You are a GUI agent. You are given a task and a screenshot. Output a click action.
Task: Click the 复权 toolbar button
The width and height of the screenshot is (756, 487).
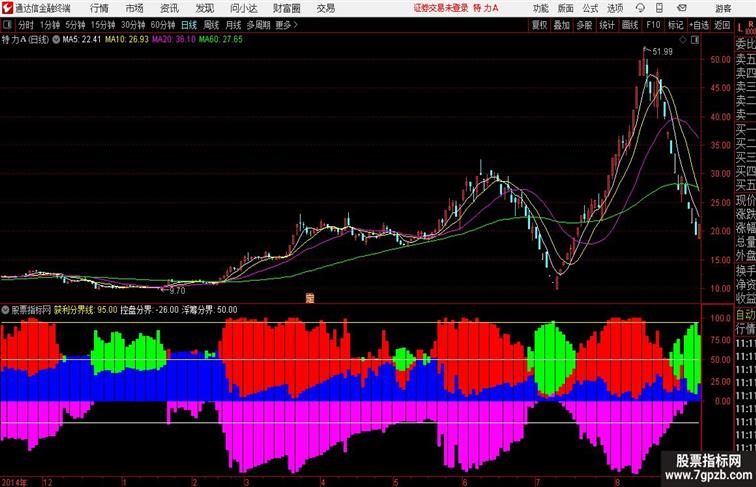click(540, 25)
